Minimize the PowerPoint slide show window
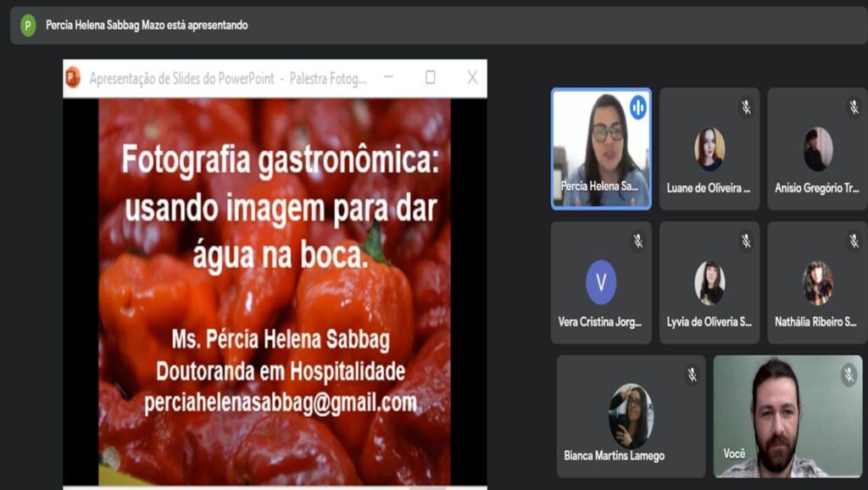868x490 pixels. pyautogui.click(x=388, y=77)
